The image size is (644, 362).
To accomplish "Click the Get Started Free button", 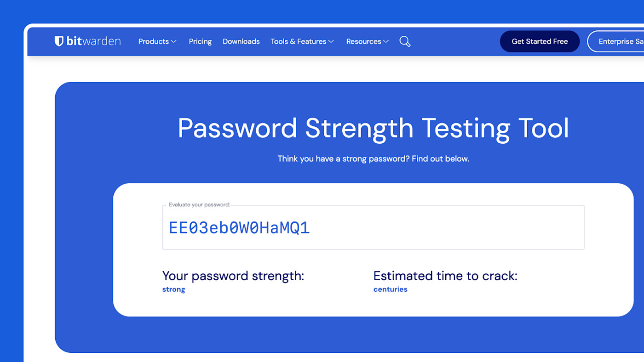I will tap(540, 41).
